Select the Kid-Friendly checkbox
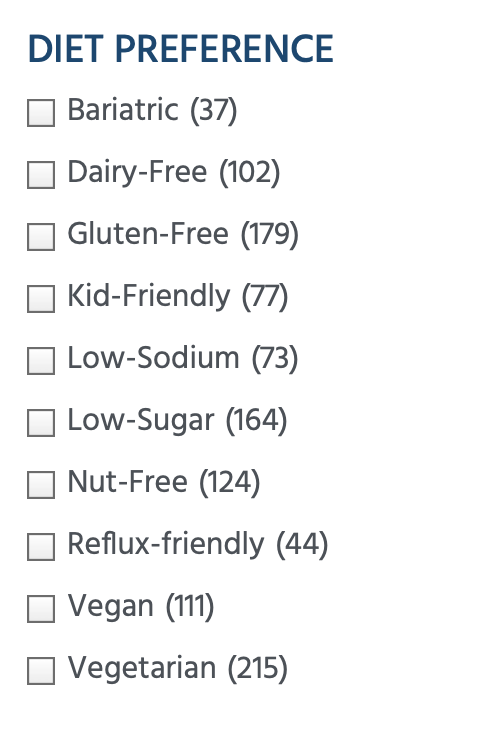480x734 pixels. 41,299
